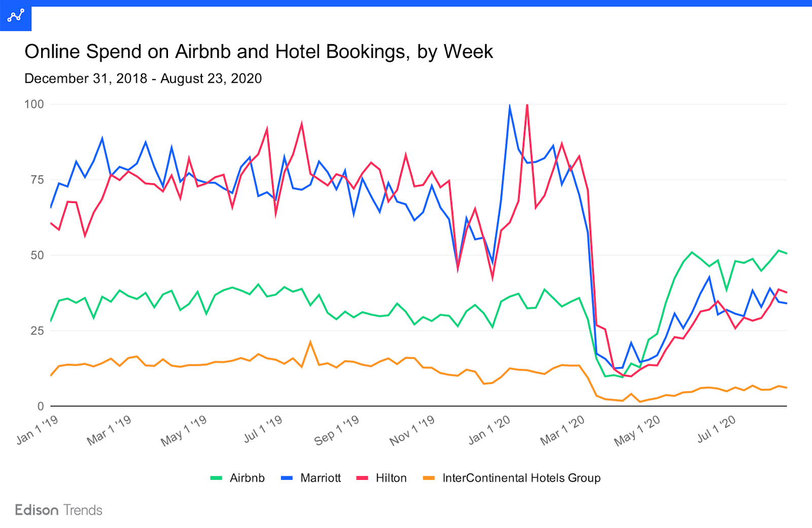Click the date range subtitle

pos(143,79)
